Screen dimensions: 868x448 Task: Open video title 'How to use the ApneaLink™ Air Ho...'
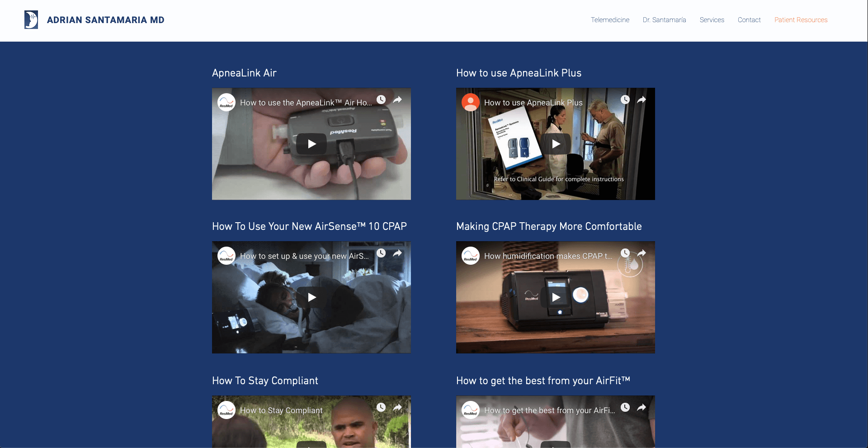click(306, 103)
